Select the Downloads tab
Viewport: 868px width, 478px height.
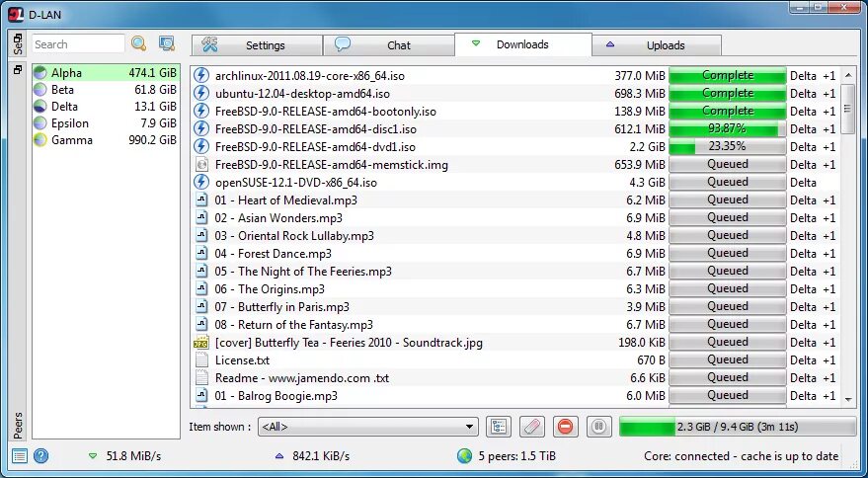522,44
